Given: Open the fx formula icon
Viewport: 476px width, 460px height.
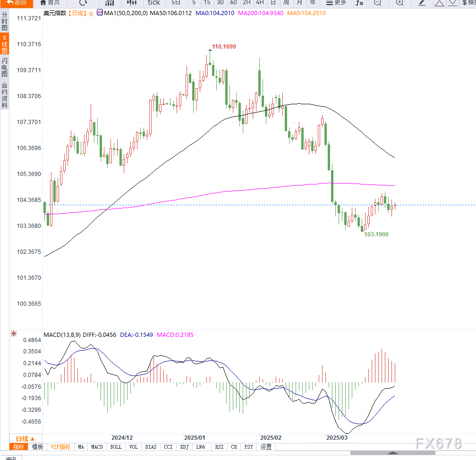Looking at the screenshot, I should click(x=359, y=3).
